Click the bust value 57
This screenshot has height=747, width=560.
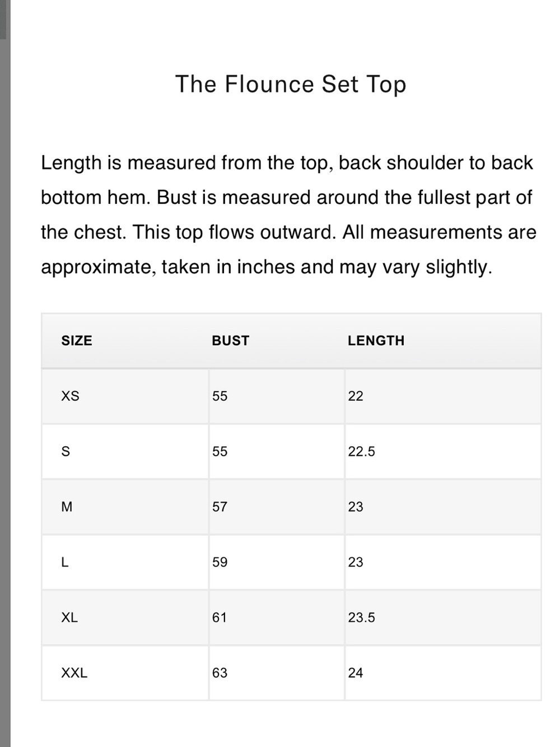pos(220,507)
